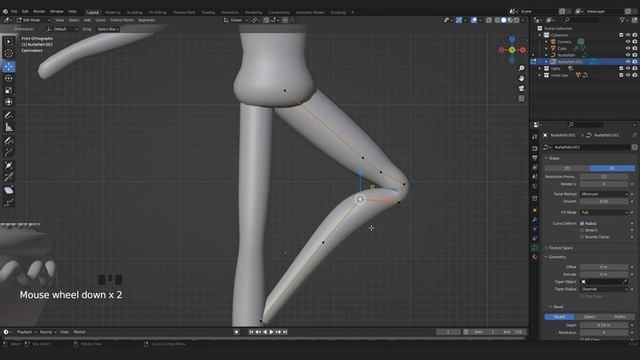Choose Object bevel mode
640x360 pixels.
[589, 317]
